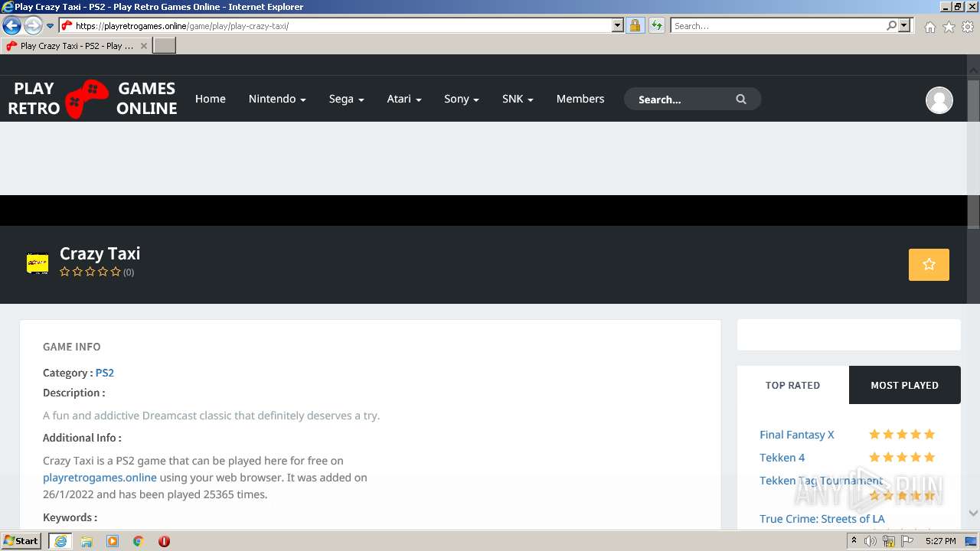The width and height of the screenshot is (980, 551).
Task: Expand the Sony menu
Action: coord(462,99)
